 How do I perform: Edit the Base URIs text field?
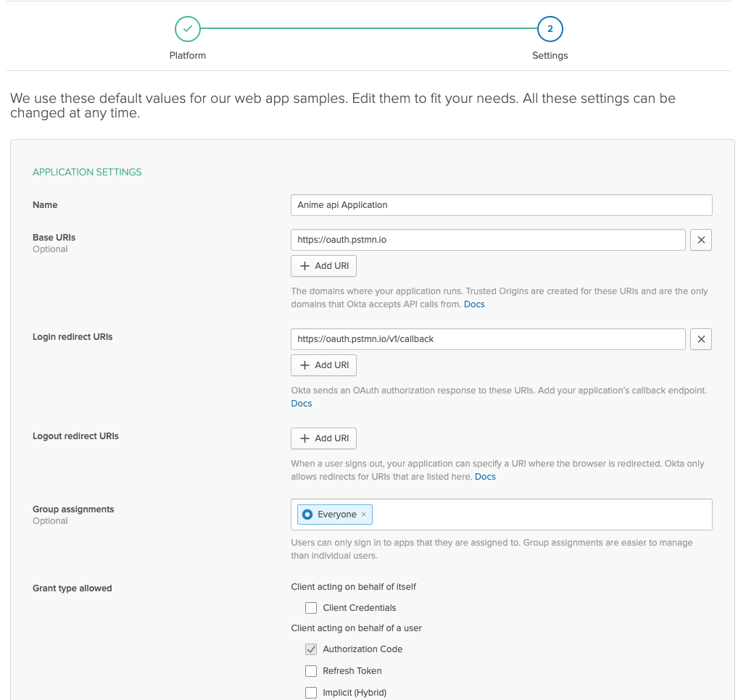tap(488, 240)
